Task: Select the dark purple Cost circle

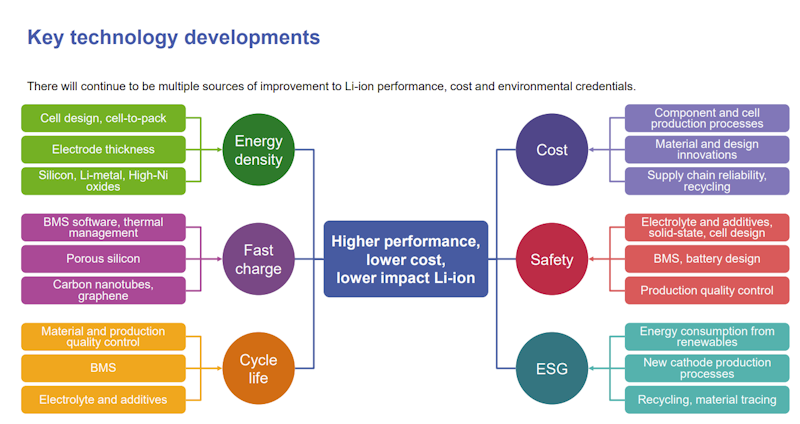Action: coord(552,149)
